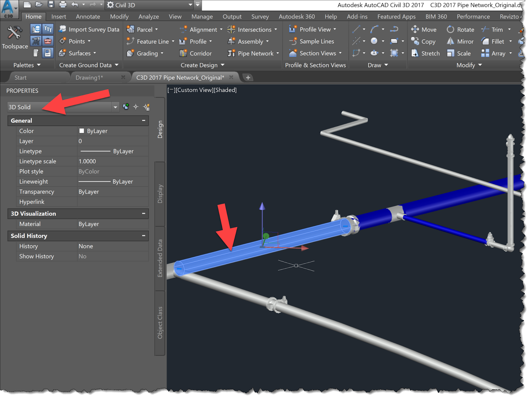Click Import Survey Data

[x=89, y=29]
